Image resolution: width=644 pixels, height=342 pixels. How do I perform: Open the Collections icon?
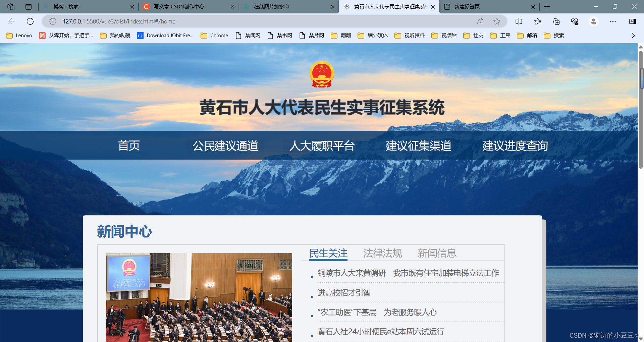(556, 21)
